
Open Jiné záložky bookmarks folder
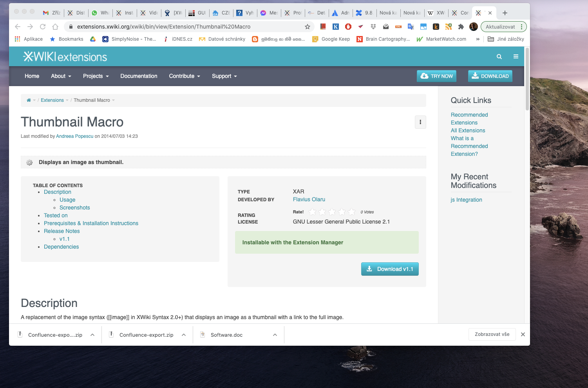coord(506,39)
